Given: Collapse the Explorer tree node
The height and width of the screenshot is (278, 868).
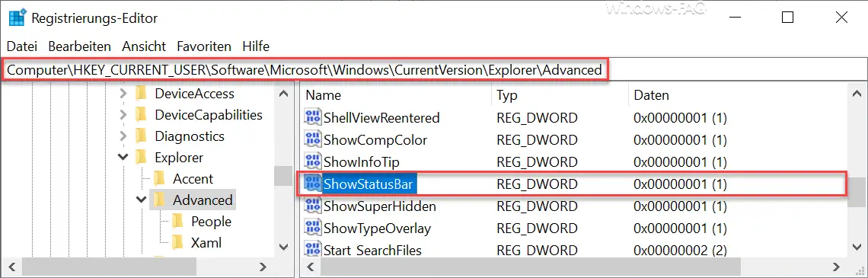Looking at the screenshot, I should click(x=123, y=158).
